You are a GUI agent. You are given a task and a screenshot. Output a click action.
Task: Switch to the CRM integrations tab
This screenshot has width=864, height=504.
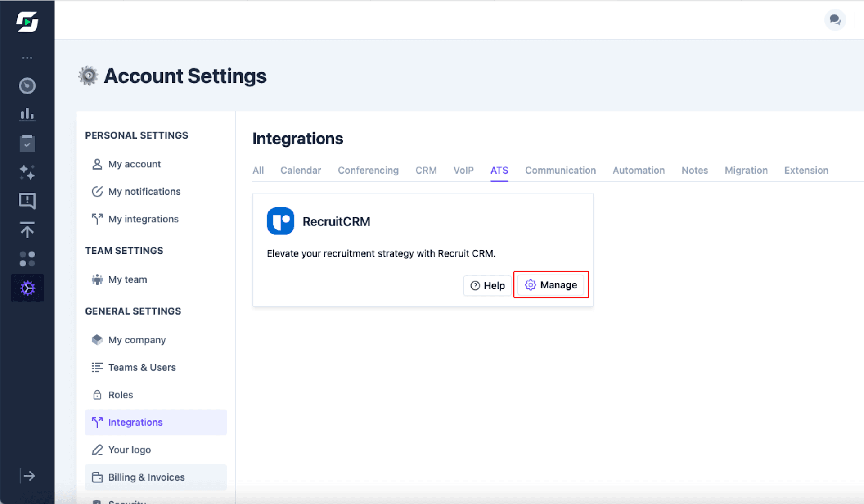click(x=426, y=170)
